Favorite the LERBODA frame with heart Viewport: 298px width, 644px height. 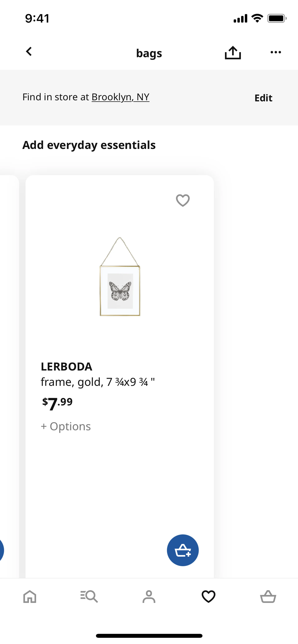click(183, 200)
